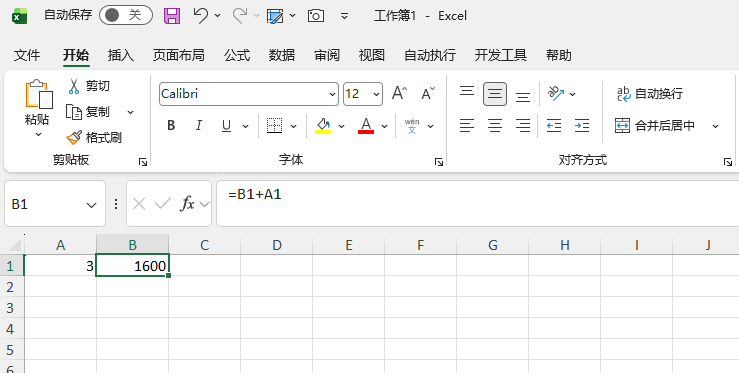The image size is (739, 373).
Task: Toggle Underline formatting
Action: pos(226,125)
